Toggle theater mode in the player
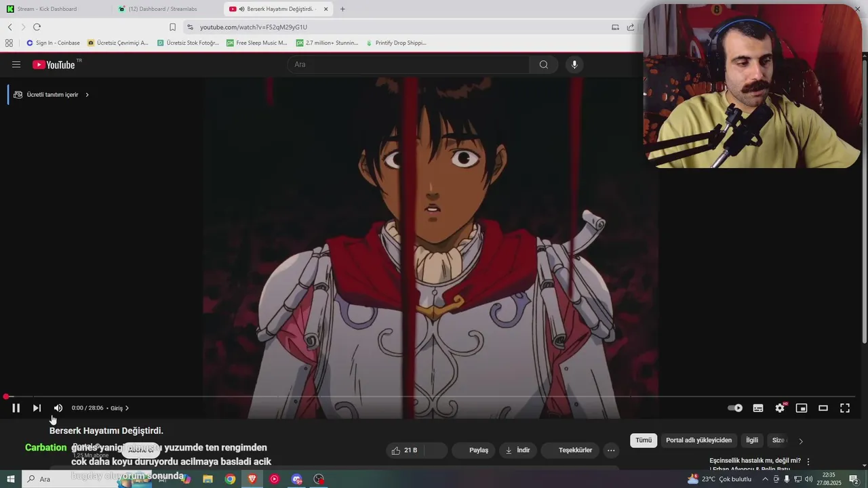Image resolution: width=868 pixels, height=488 pixels. (823, 408)
